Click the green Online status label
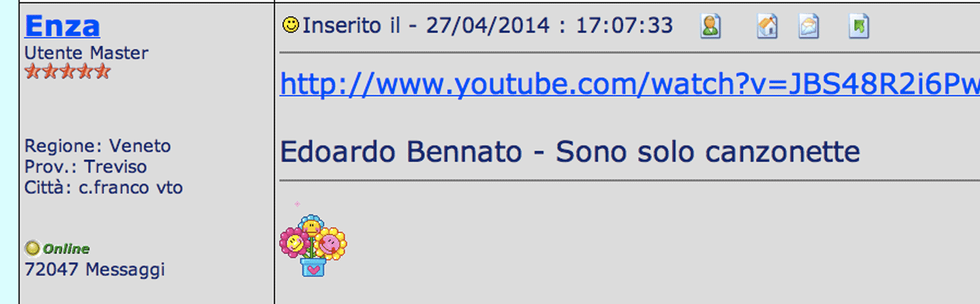The width and height of the screenshot is (980, 304). point(66,249)
